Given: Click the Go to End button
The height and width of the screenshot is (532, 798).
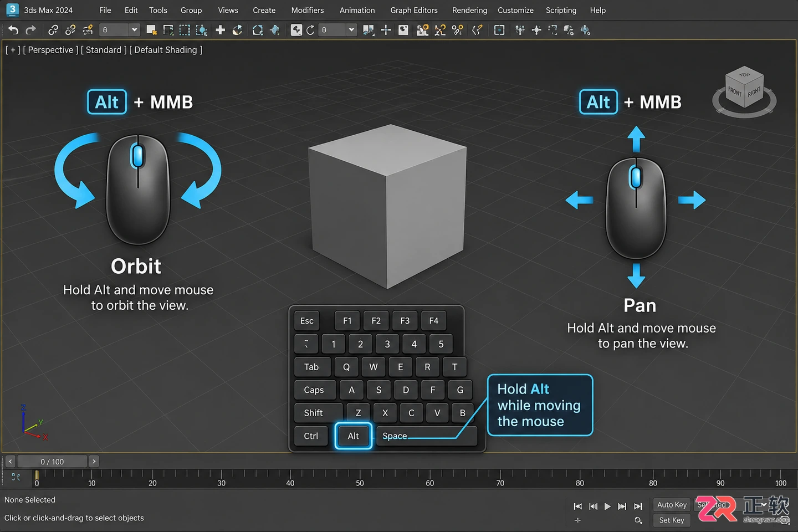Looking at the screenshot, I should click(x=638, y=506).
